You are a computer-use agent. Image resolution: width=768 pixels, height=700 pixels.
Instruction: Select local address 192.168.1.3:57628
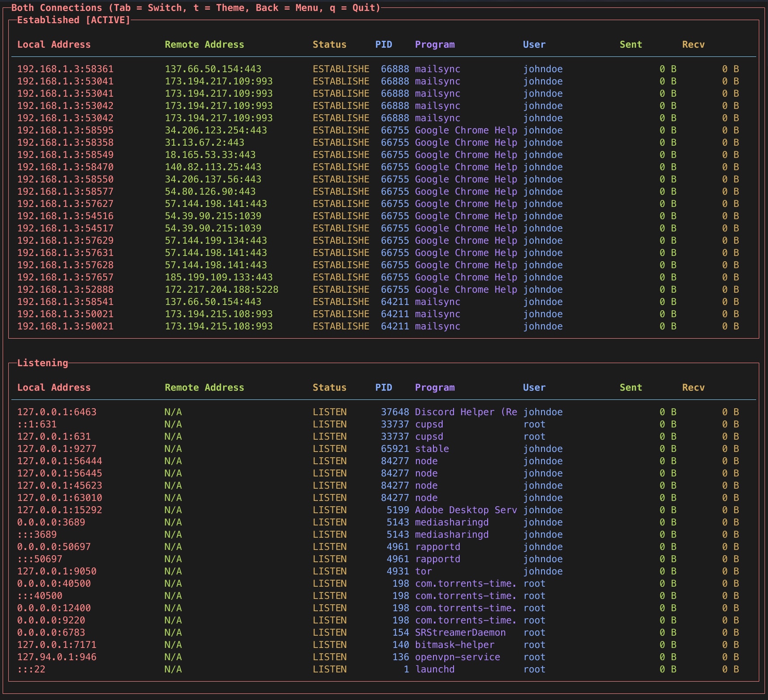click(65, 265)
